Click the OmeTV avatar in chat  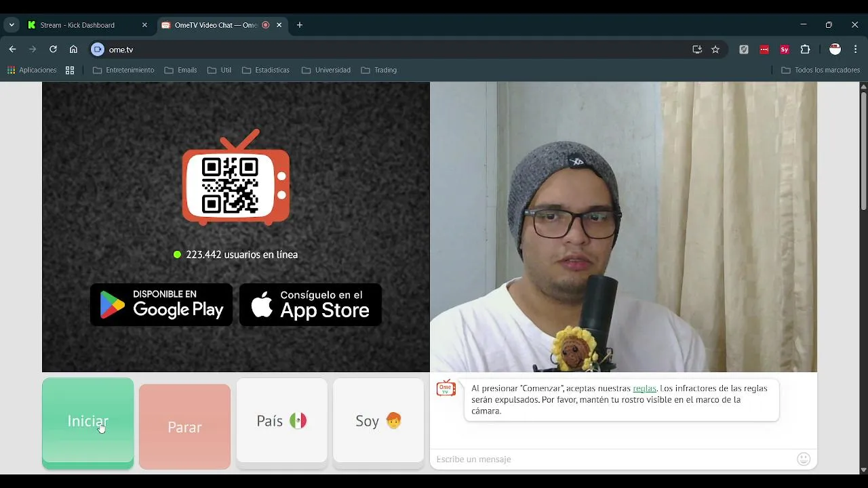click(446, 388)
